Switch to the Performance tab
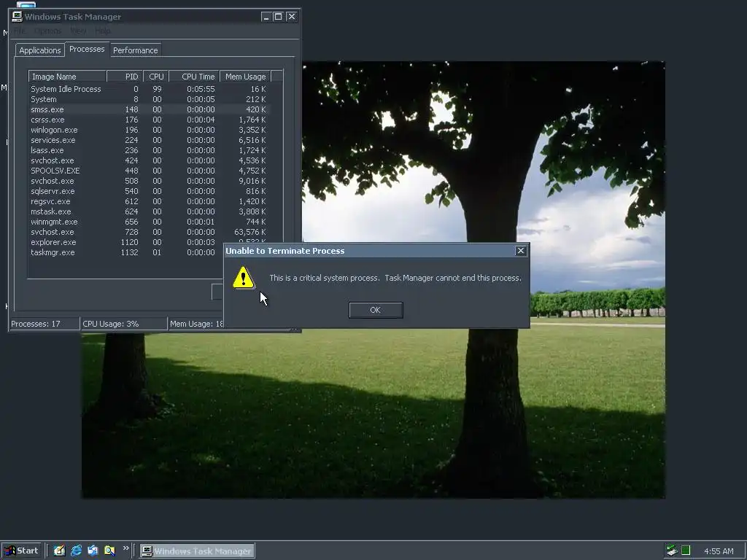 click(135, 50)
